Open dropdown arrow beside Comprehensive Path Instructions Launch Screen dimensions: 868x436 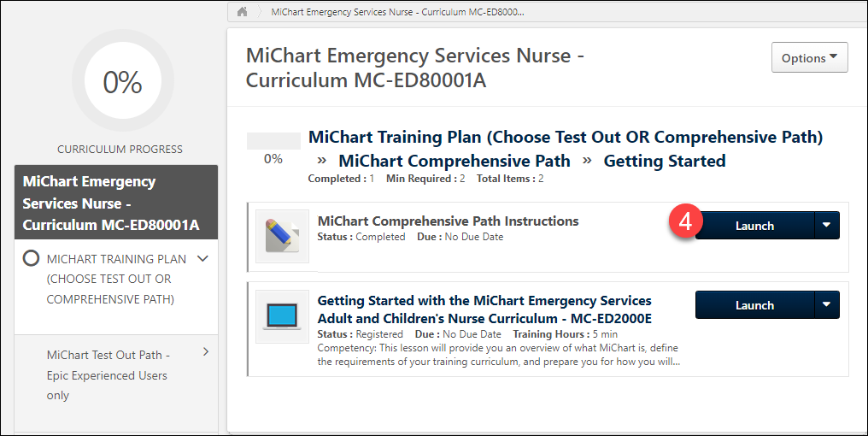coord(826,226)
